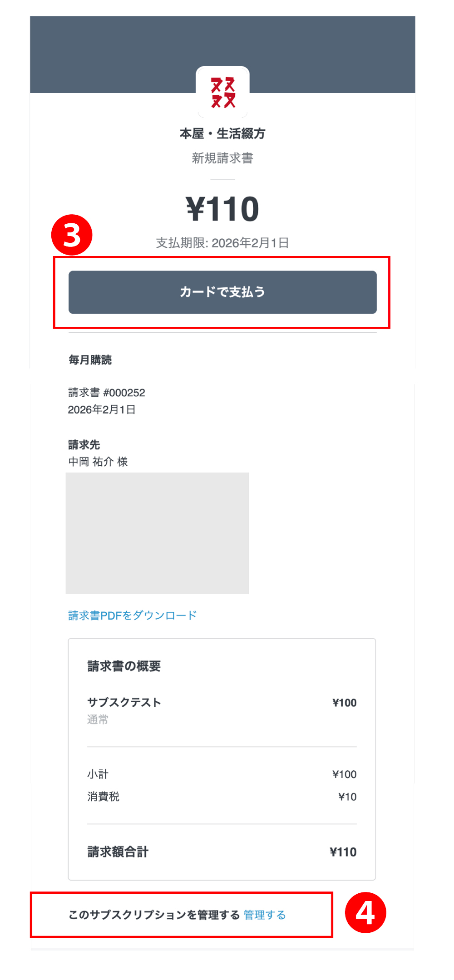This screenshot has width=454, height=980.
Task: Click the store name 本屋・生活綴方
Action: tap(222, 133)
